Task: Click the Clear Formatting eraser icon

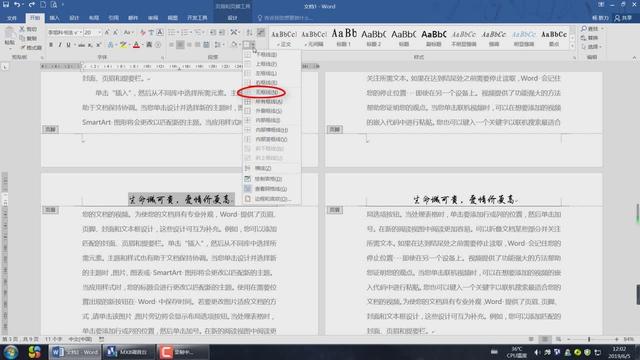Action: [142, 32]
